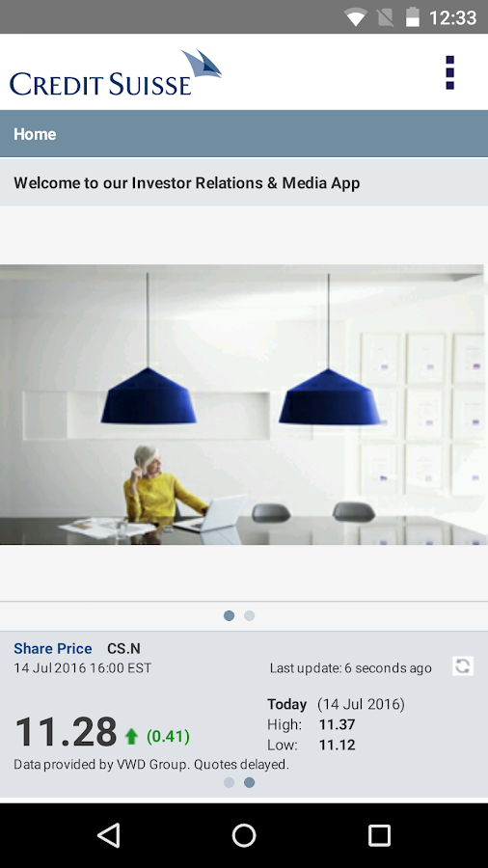Select second share price page dot
The image size is (488, 868).
coord(250,782)
